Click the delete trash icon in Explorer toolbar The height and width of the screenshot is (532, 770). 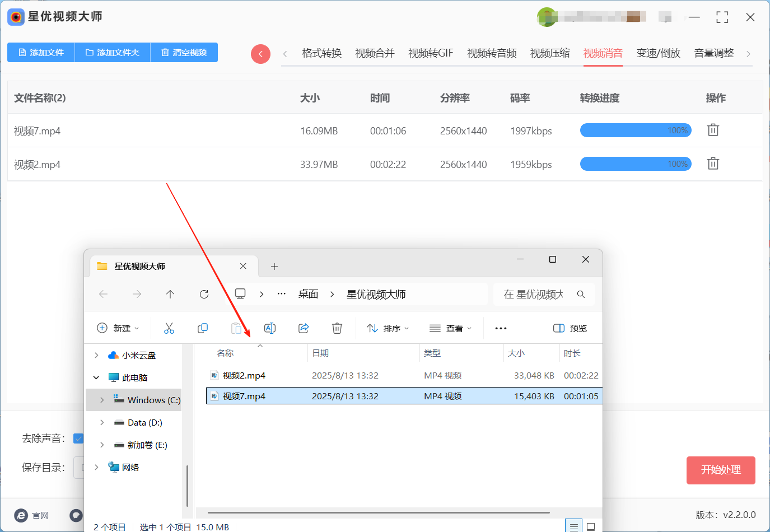[337, 328]
